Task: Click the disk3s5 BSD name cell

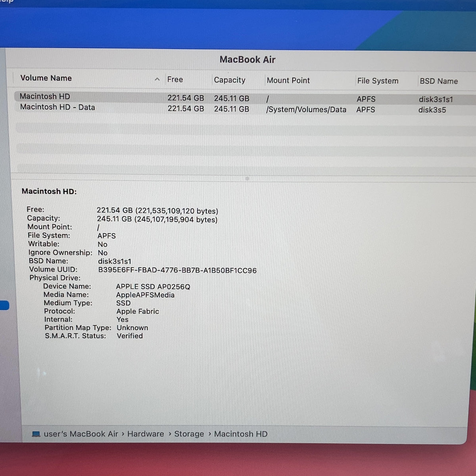Action: (432, 110)
